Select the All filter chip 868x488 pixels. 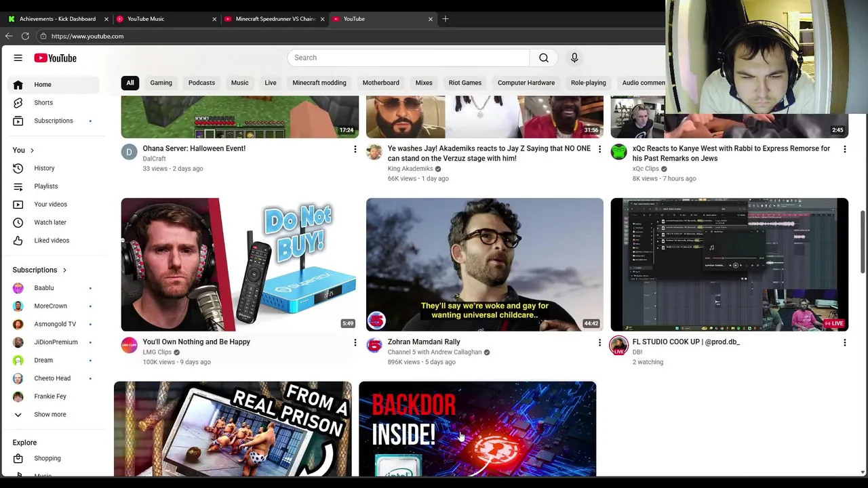point(130,83)
